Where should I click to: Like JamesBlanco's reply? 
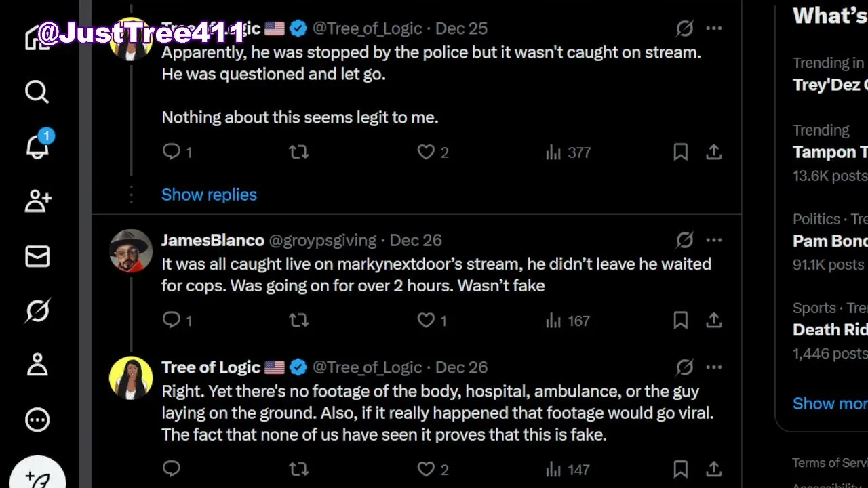[426, 321]
